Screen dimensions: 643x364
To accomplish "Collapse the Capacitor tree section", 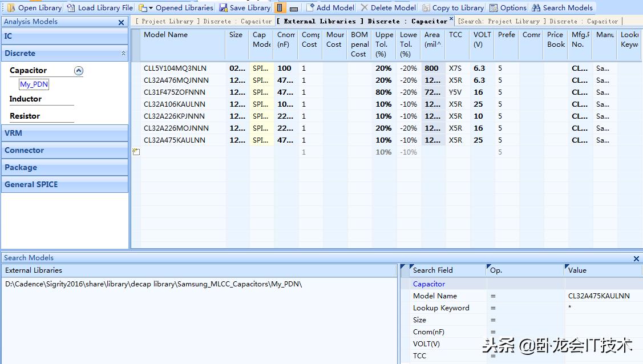I will 79,71.
